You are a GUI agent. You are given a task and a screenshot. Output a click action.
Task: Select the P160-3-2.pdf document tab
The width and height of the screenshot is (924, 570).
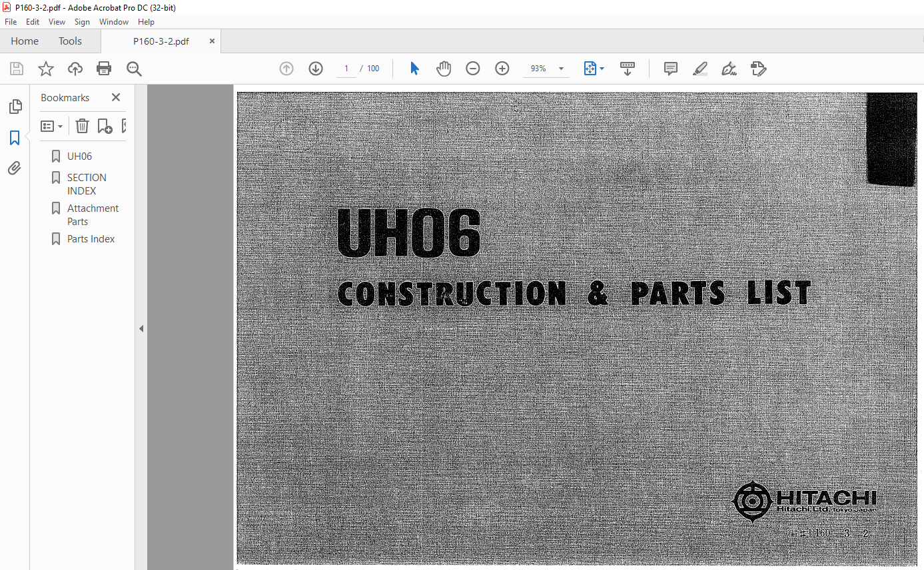(x=161, y=41)
